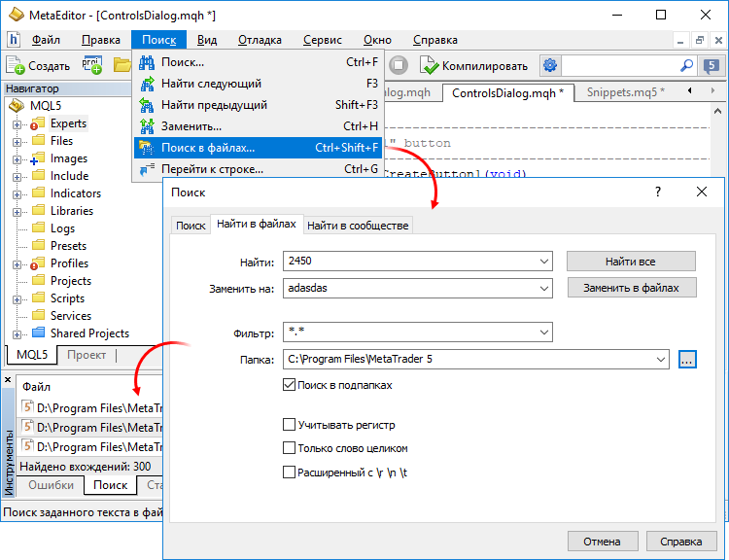The width and height of the screenshot is (729, 560).
Task: Enable Только слово целиком checkbox
Action: (x=290, y=448)
